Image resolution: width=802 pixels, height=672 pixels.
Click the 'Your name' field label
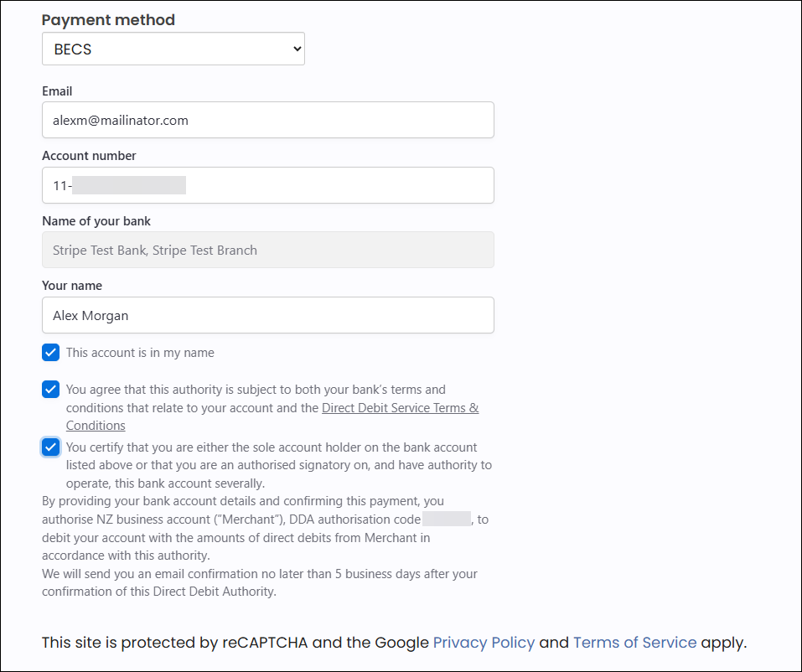pyautogui.click(x=72, y=286)
